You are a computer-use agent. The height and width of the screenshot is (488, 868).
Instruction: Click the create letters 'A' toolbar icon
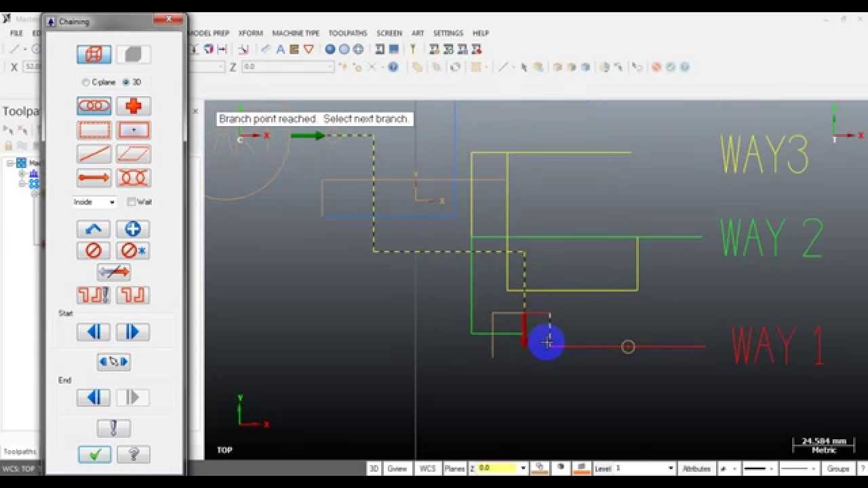click(x=280, y=49)
